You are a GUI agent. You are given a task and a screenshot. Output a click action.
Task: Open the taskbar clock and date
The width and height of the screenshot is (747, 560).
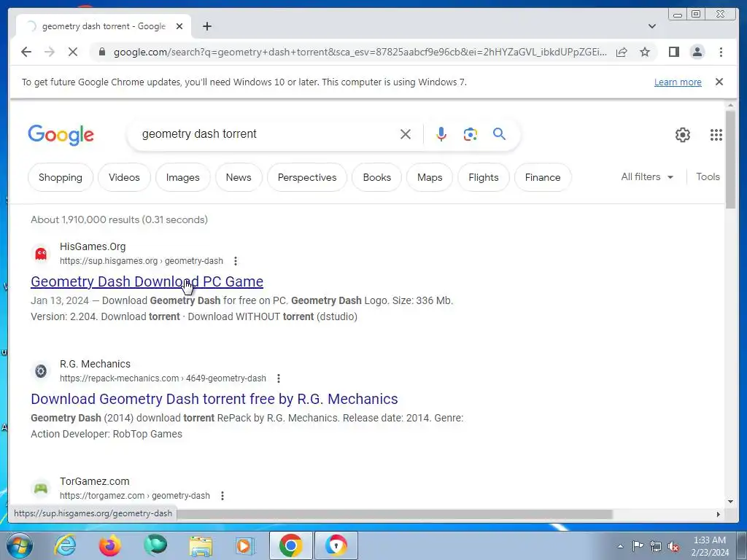(x=710, y=546)
